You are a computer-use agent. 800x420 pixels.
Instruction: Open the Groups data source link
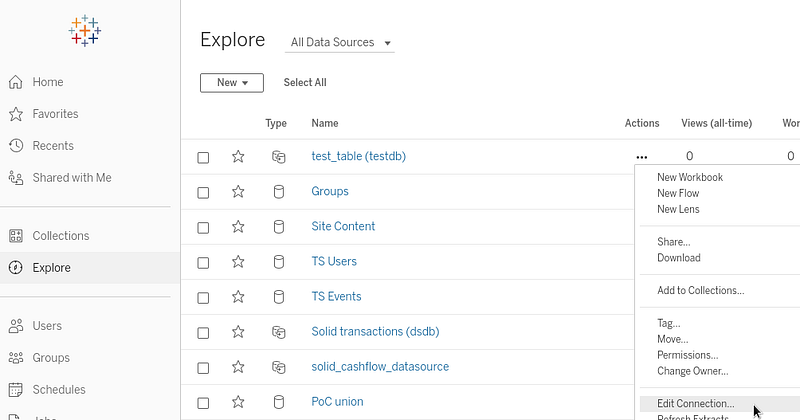point(330,191)
